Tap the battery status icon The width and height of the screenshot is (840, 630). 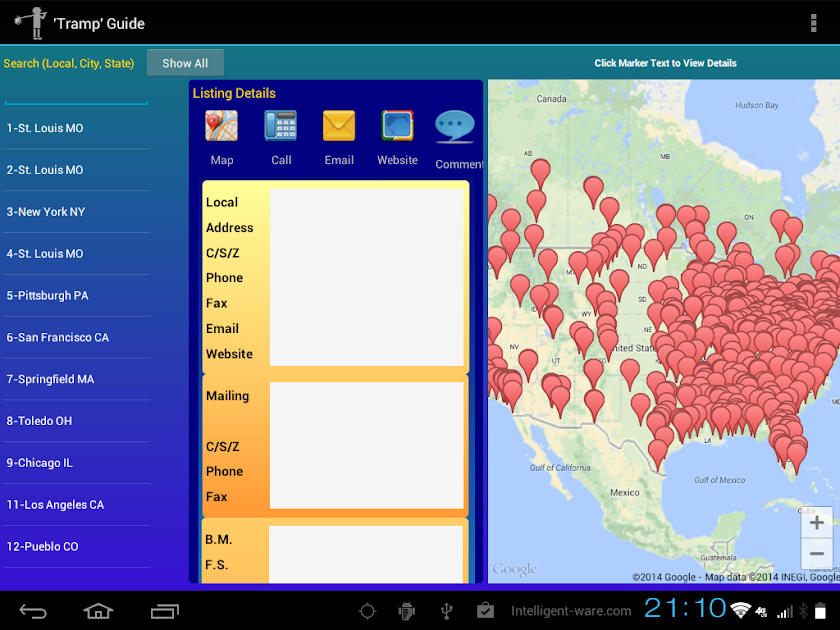pos(821,611)
